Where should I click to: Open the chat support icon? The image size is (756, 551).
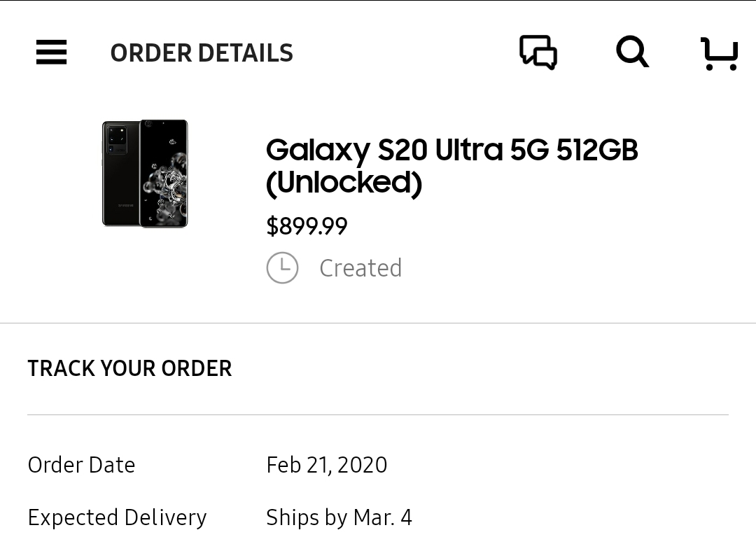coord(538,52)
